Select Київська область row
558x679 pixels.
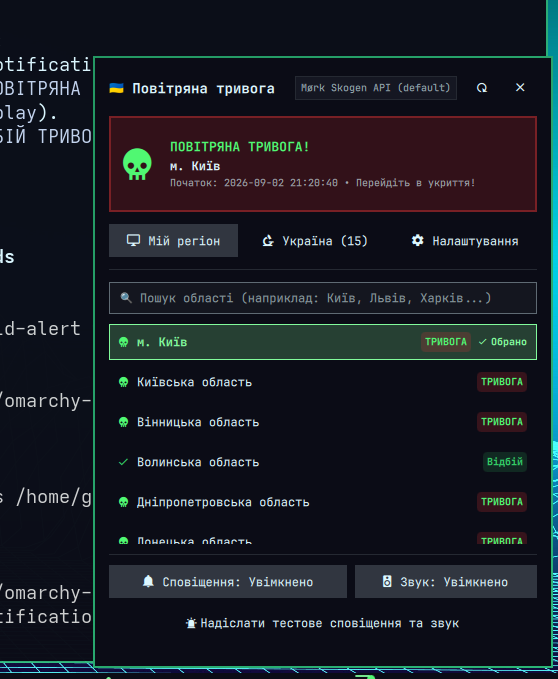click(323, 382)
